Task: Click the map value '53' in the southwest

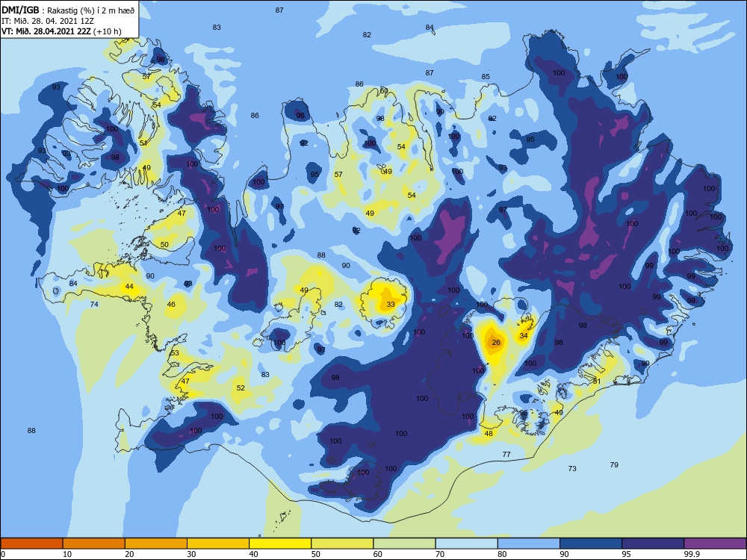Action: 175,353
